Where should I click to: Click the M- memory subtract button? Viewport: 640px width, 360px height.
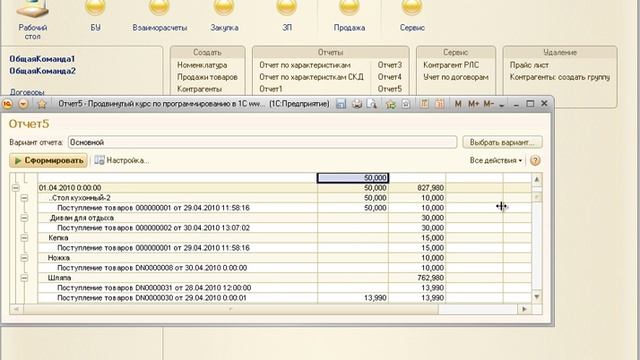click(x=489, y=104)
